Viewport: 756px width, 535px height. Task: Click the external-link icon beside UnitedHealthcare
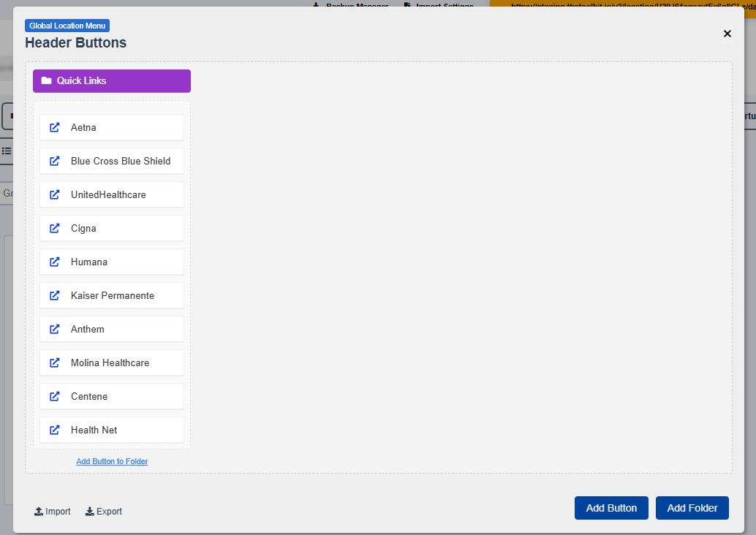click(55, 194)
